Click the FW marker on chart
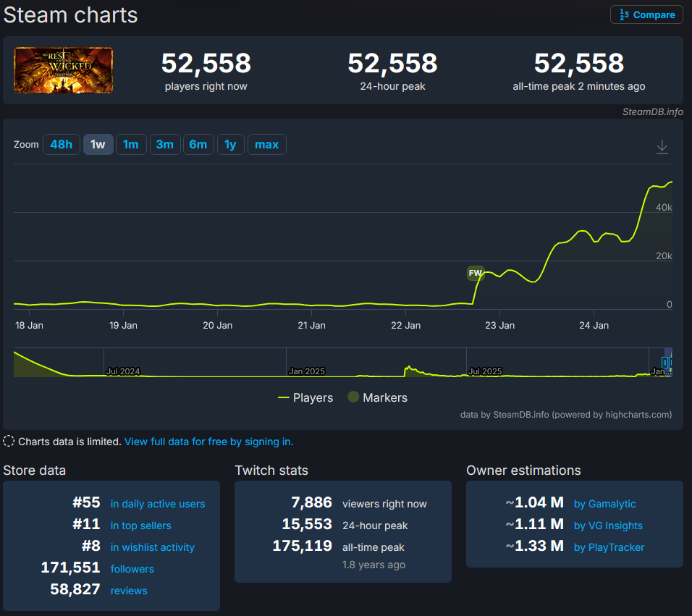 pyautogui.click(x=475, y=273)
